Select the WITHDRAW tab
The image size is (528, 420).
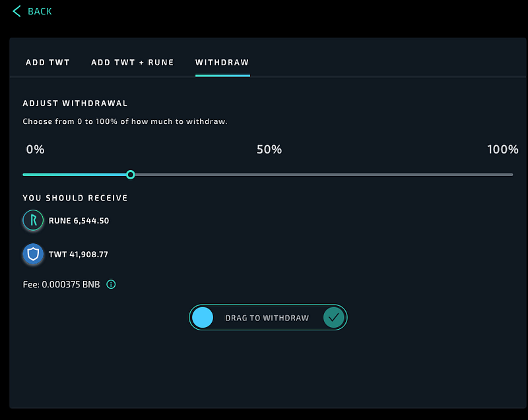pos(222,63)
